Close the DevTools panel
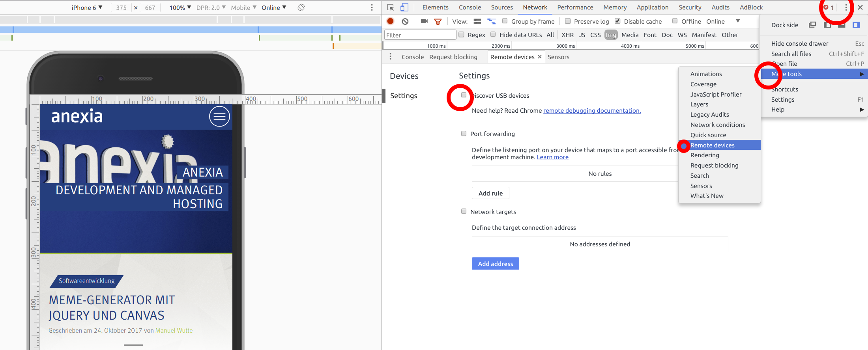This screenshot has height=350, width=868. [860, 7]
